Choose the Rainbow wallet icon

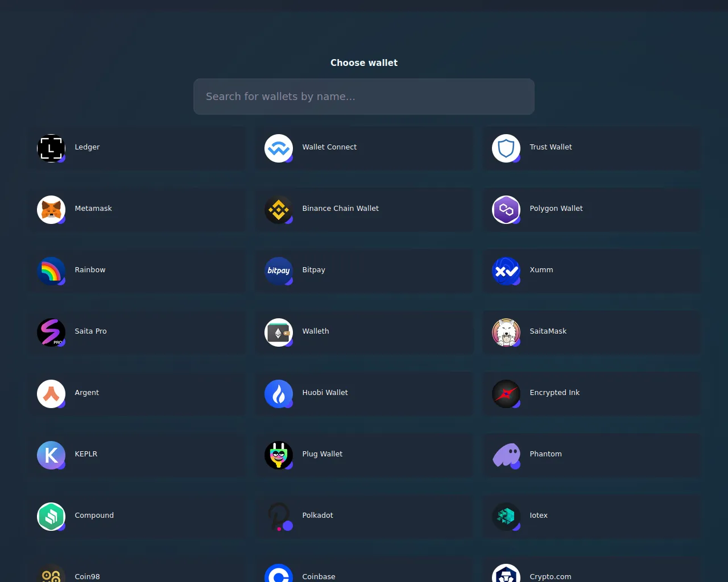pyautogui.click(x=51, y=271)
